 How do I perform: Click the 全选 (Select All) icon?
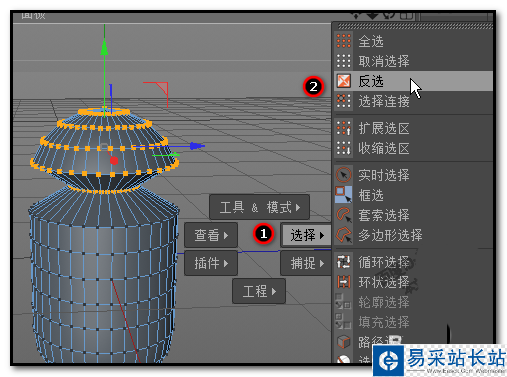(x=344, y=41)
